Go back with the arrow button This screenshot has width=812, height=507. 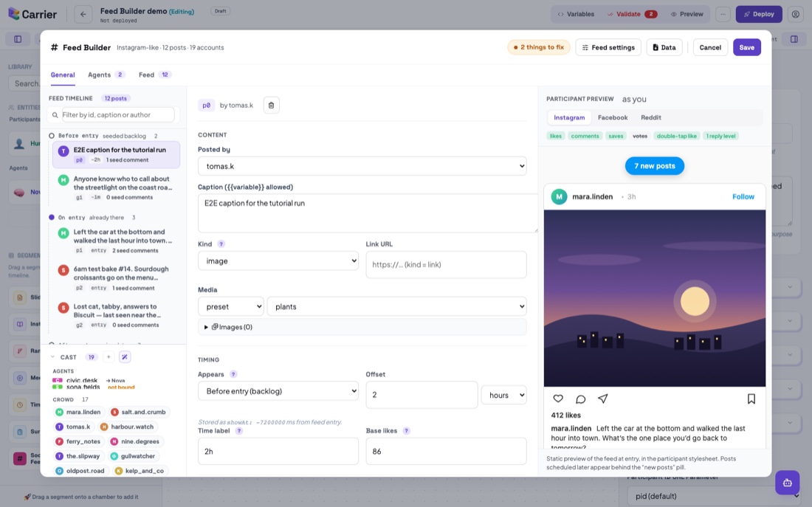tap(83, 15)
